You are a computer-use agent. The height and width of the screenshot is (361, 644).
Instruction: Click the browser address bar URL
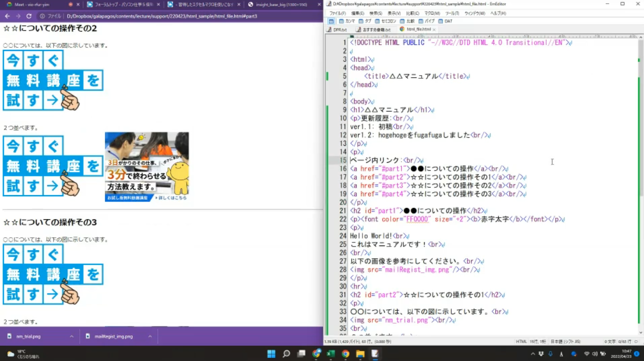click(x=158, y=16)
